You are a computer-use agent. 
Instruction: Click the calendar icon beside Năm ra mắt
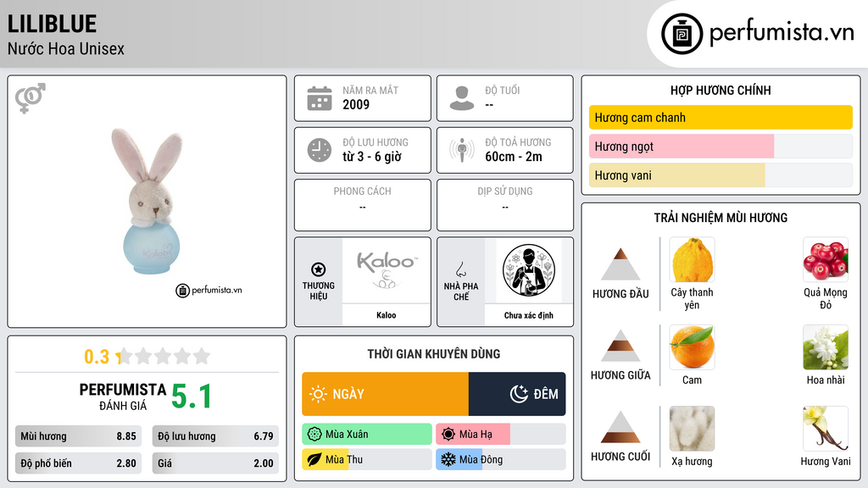pos(320,98)
